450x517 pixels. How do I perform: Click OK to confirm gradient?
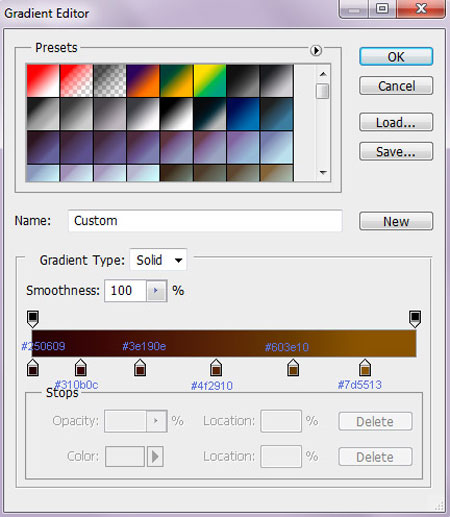tap(396, 57)
